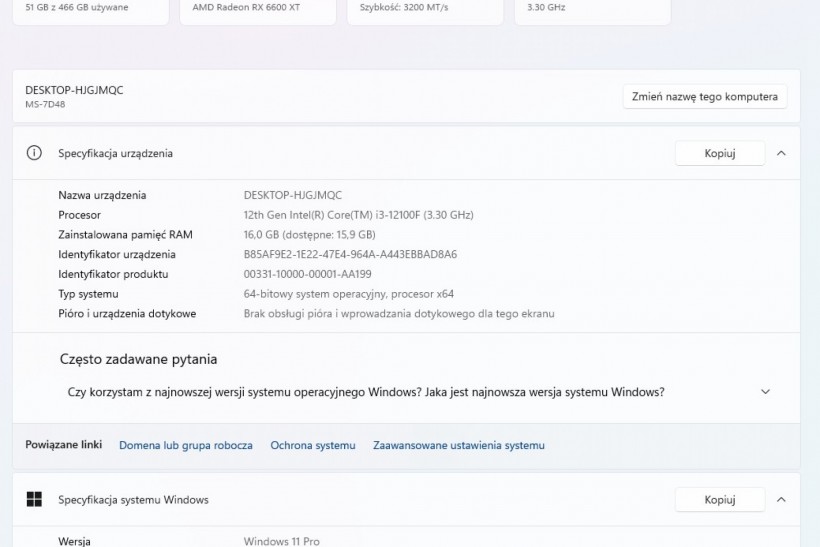Click the Identyfikator produktu value 00331-10000-00001-AA199
This screenshot has width=820, height=547.
[307, 274]
